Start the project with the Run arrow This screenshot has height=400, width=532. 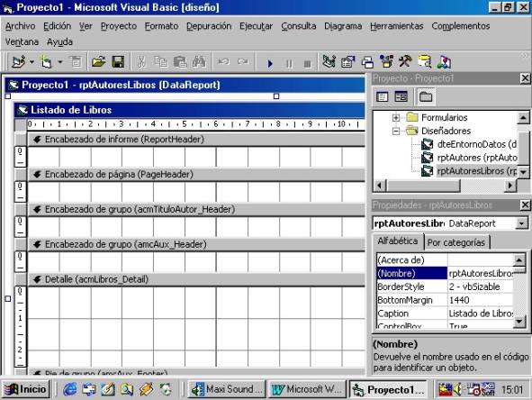coord(270,63)
